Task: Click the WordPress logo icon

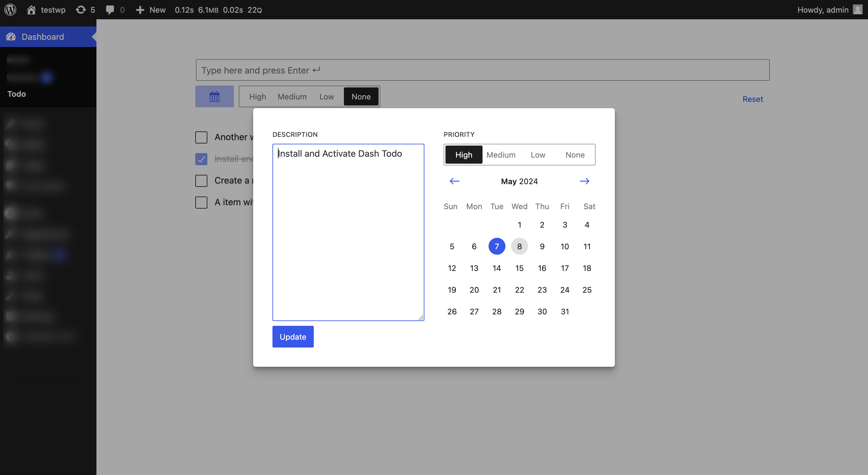Action: pos(10,9)
